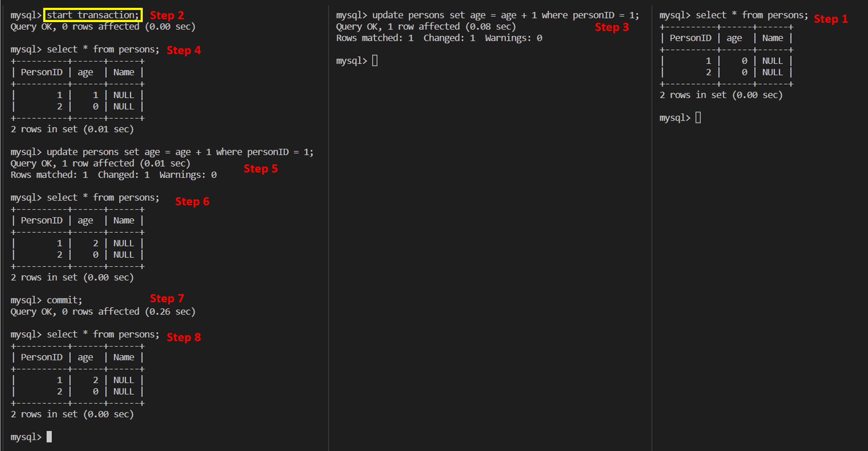The image size is (868, 451).
Task: Click the highlighted "start transaction;" command
Action: 93,15
